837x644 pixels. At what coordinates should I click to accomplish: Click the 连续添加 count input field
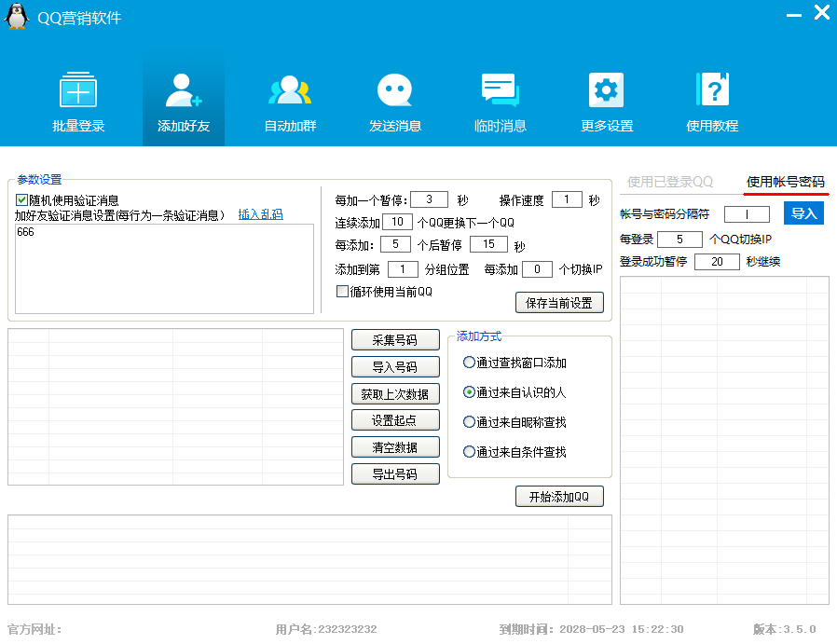[x=398, y=222]
